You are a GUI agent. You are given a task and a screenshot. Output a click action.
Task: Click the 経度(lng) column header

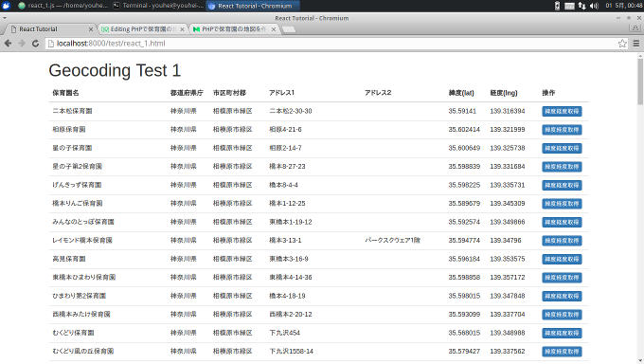(504, 93)
